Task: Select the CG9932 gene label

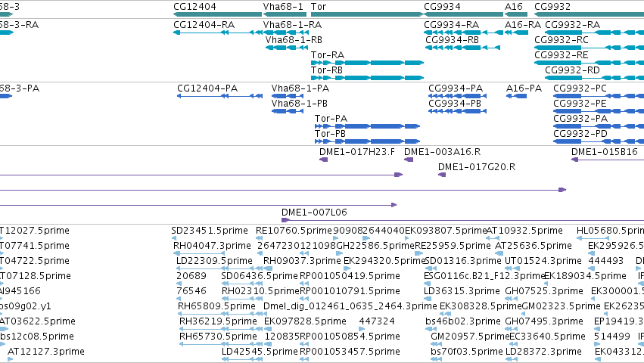Action: pos(552,7)
